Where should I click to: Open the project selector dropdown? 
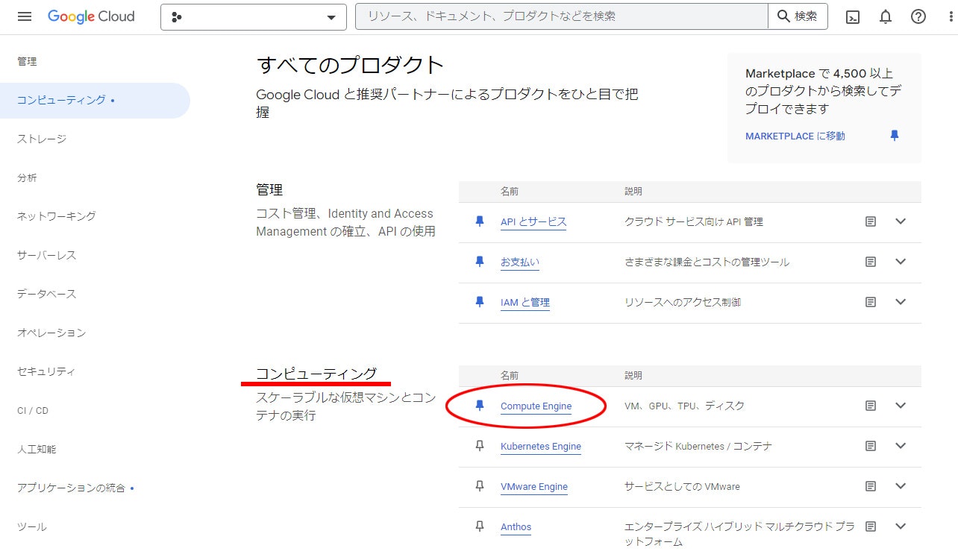pyautogui.click(x=254, y=17)
